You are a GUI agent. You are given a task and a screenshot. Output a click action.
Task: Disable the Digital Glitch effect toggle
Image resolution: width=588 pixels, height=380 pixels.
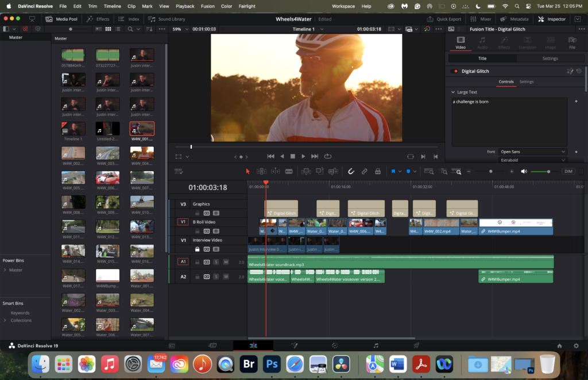(x=455, y=71)
